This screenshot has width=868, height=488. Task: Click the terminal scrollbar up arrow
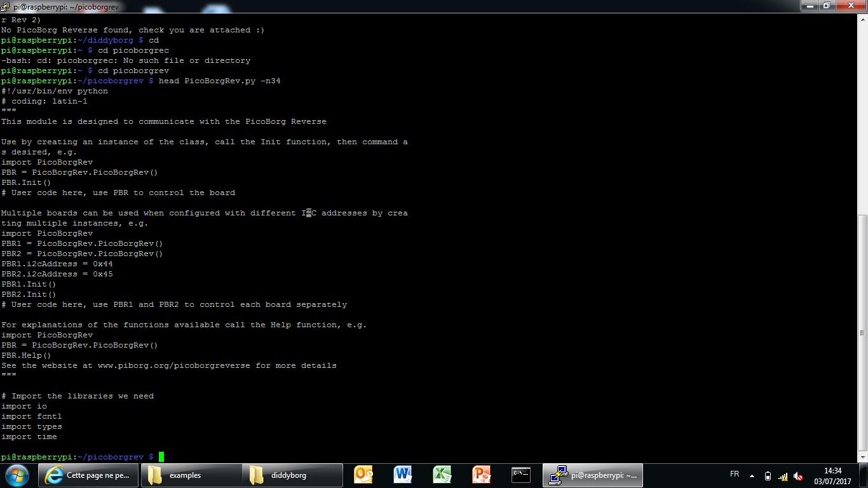coord(863,18)
